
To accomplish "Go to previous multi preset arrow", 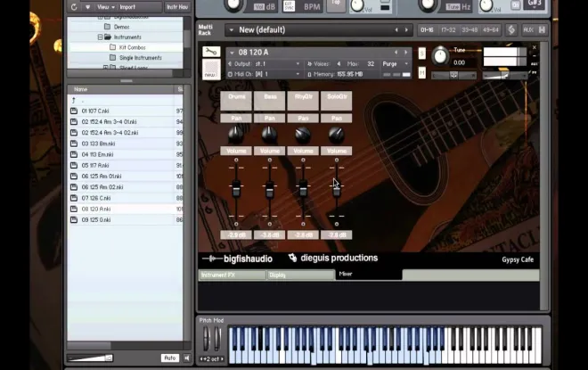I will click(x=396, y=30).
